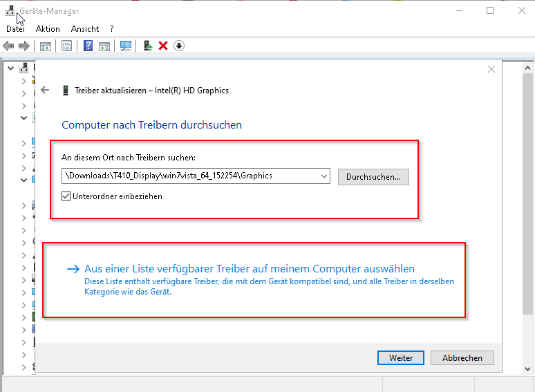Collapse the root computer node in device tree
Screen dimensions: 535x392
(x=11, y=68)
